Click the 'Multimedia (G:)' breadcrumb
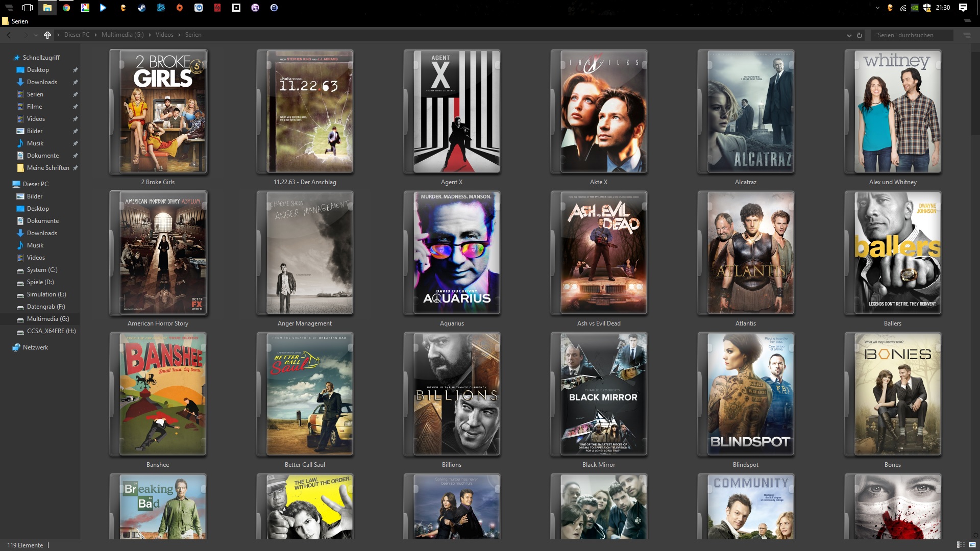 pyautogui.click(x=122, y=35)
